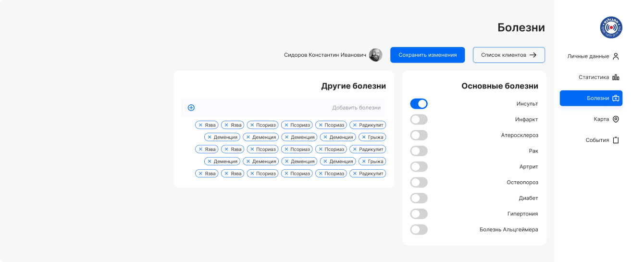Click the События clipboard icon

(616, 140)
